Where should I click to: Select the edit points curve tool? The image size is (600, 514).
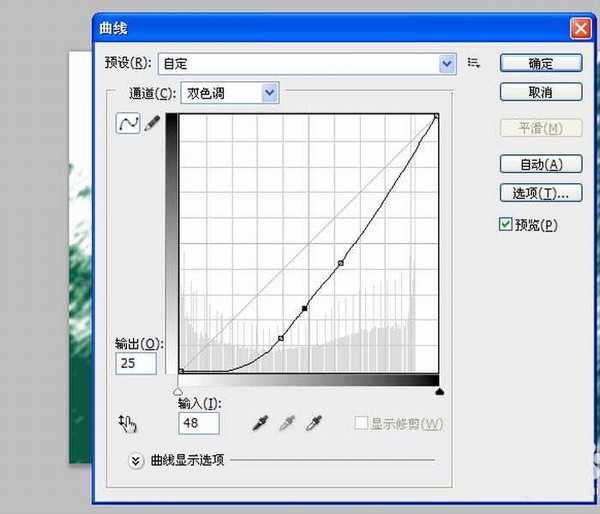pyautogui.click(x=128, y=123)
